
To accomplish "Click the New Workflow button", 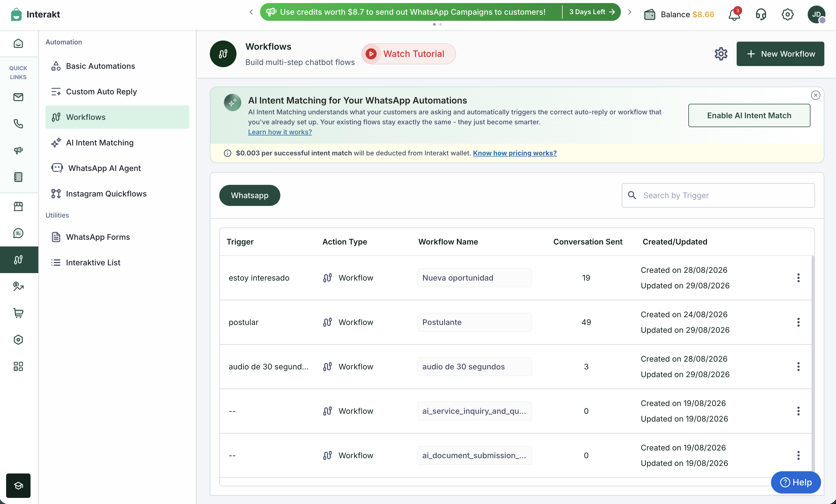I will pyautogui.click(x=780, y=54).
